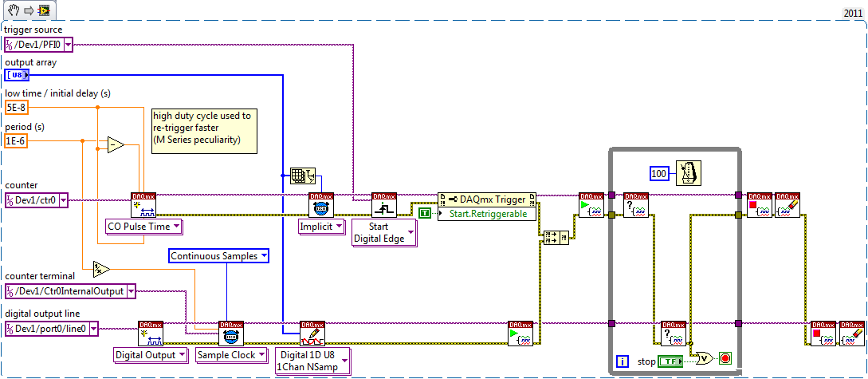Select upper DAQmx Stop Task node after the loop
Image resolution: width=868 pixels, height=379 pixels.
760,204
